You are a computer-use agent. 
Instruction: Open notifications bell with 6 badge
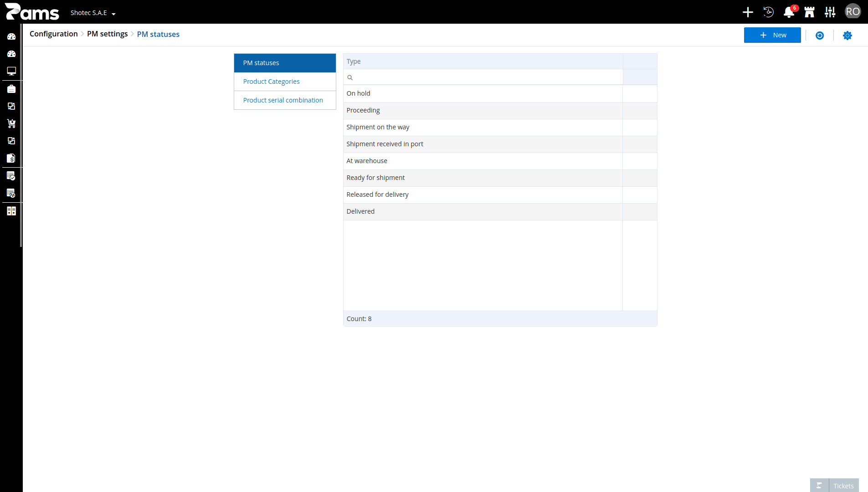790,12
